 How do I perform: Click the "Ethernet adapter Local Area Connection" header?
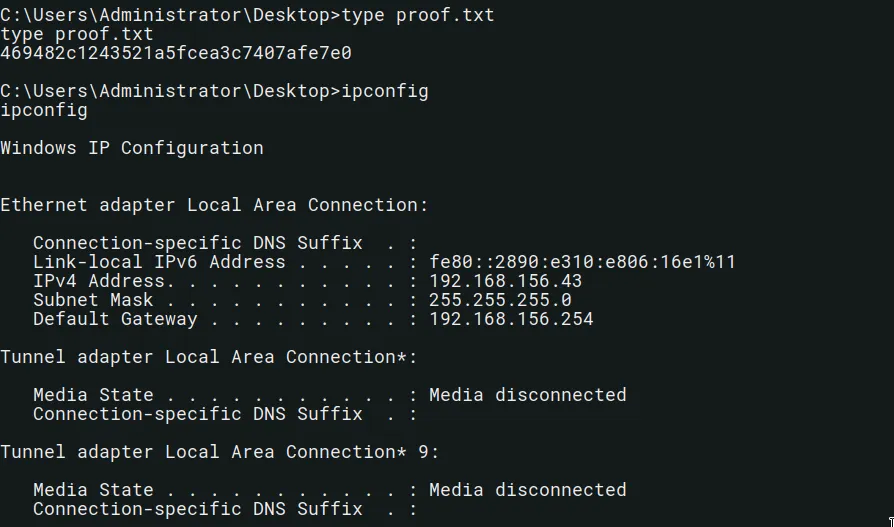[214, 205]
